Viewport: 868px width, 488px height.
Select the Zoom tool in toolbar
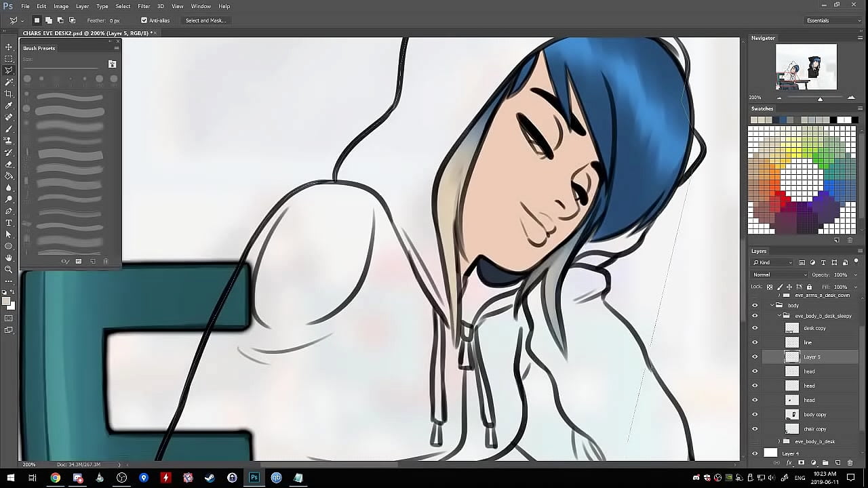(9, 269)
